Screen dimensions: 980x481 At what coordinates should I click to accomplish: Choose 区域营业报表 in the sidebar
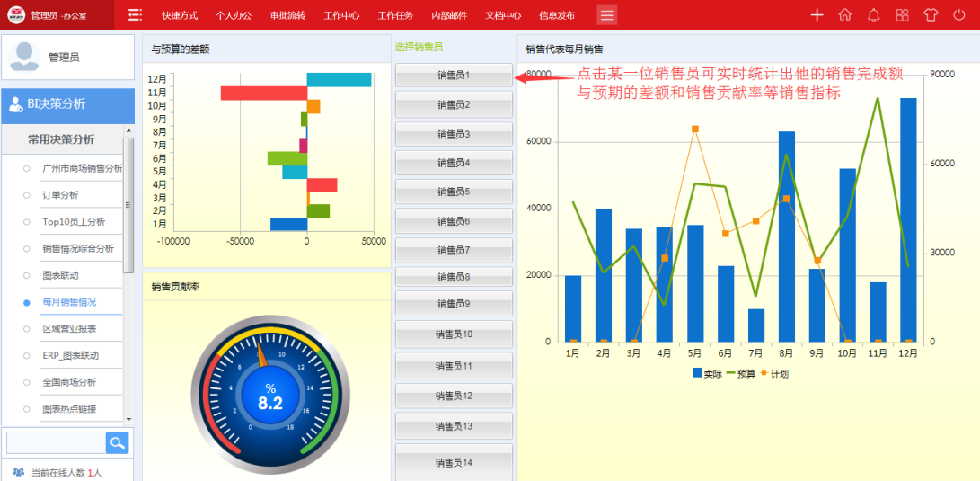point(69,329)
